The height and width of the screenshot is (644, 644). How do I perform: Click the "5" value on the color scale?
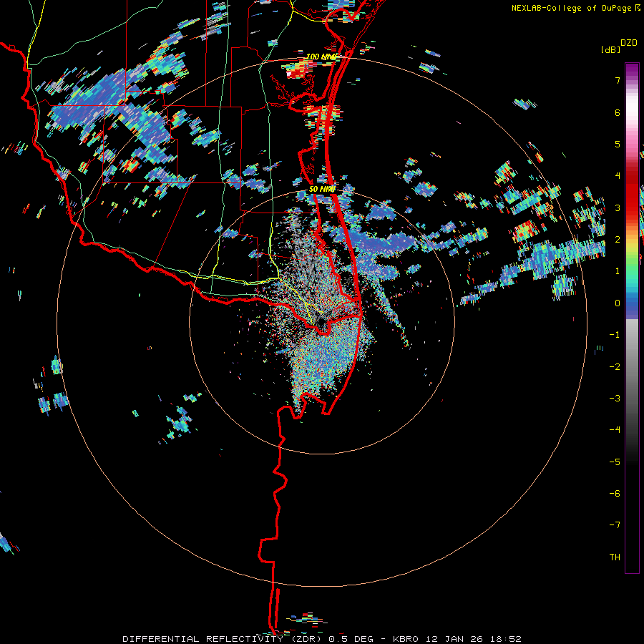pyautogui.click(x=618, y=144)
